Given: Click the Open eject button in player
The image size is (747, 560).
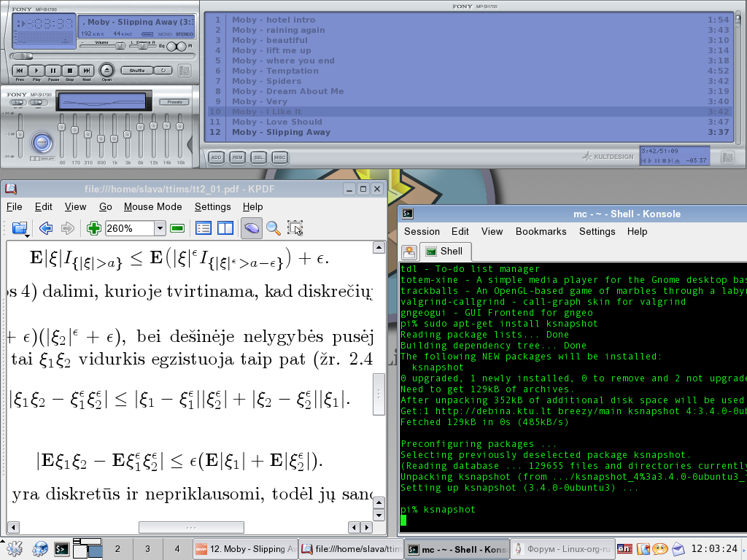Looking at the screenshot, I should [x=107, y=71].
